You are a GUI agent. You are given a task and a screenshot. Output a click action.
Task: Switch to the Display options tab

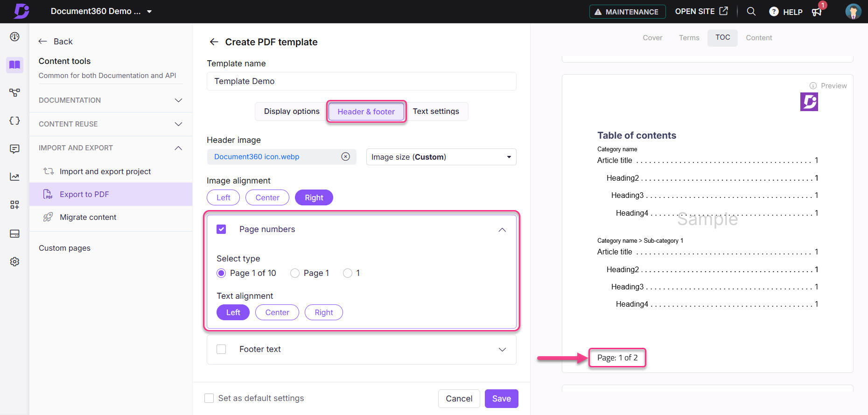coord(292,112)
